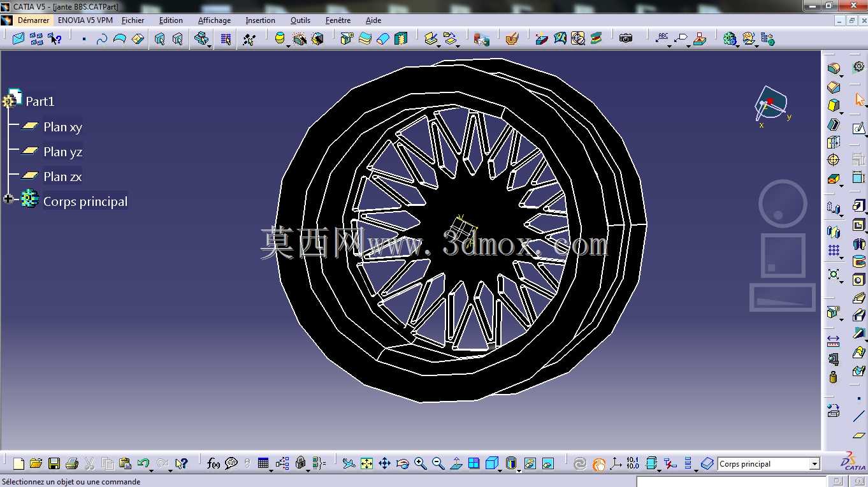The height and width of the screenshot is (487, 868).
Task: Activate the Pan tool
Action: pyautogui.click(x=384, y=463)
